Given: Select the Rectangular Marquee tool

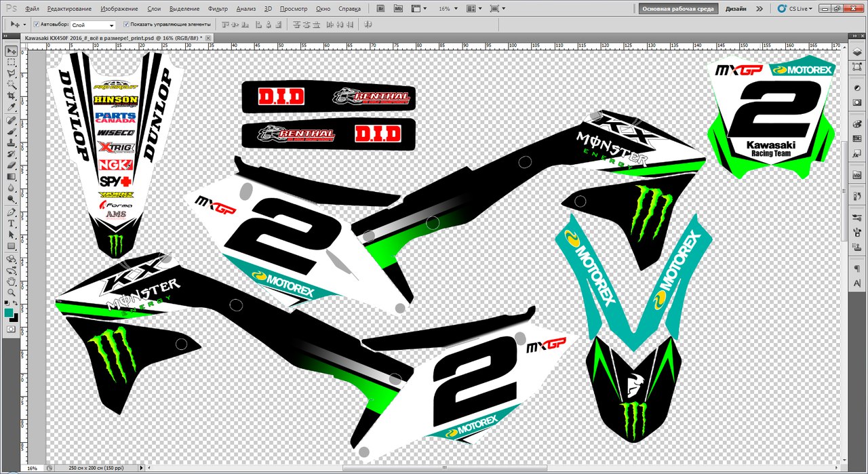Looking at the screenshot, I should click(12, 63).
